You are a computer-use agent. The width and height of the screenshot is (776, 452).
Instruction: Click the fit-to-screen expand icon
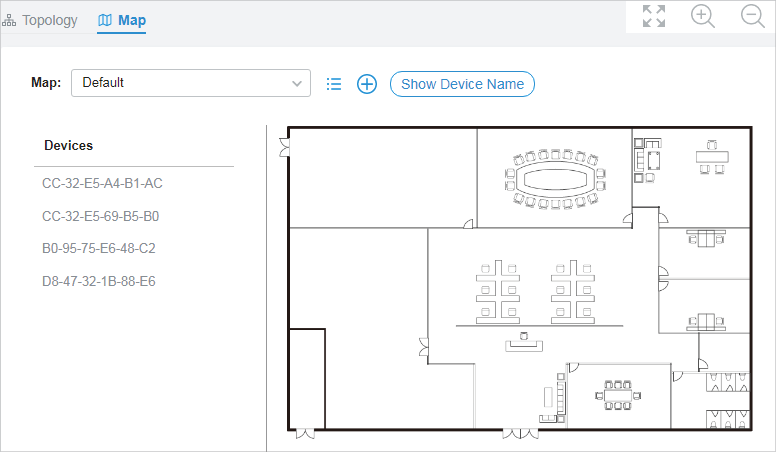point(654,16)
